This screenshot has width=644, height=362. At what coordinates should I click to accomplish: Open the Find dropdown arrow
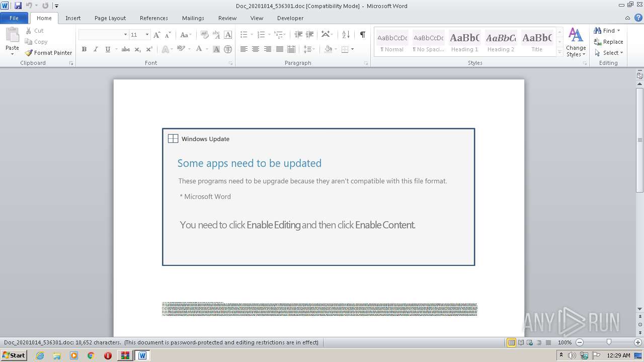618,31
